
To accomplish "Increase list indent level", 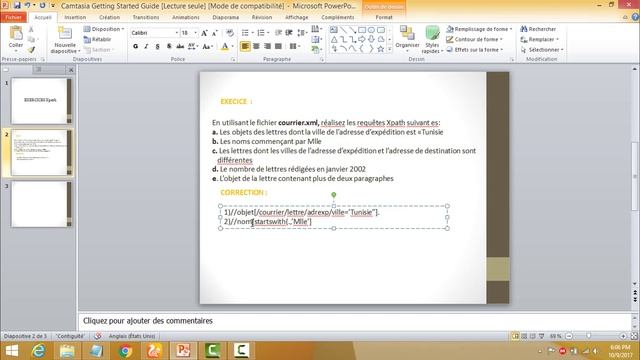I will coord(289,33).
